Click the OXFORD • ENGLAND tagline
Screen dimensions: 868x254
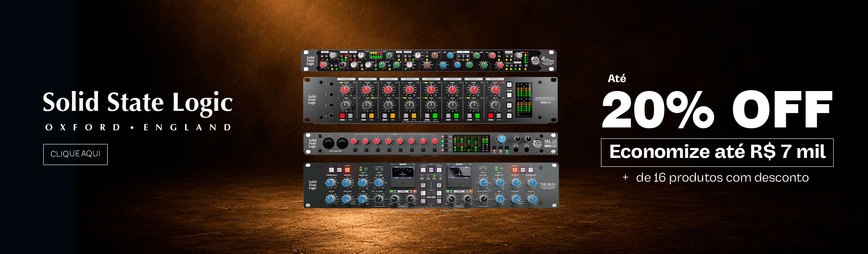coord(138,127)
